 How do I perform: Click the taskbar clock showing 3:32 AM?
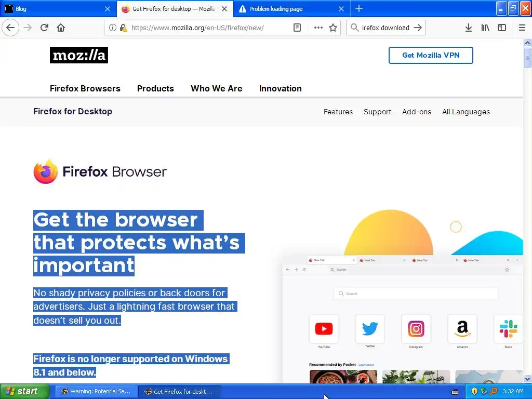click(x=513, y=391)
